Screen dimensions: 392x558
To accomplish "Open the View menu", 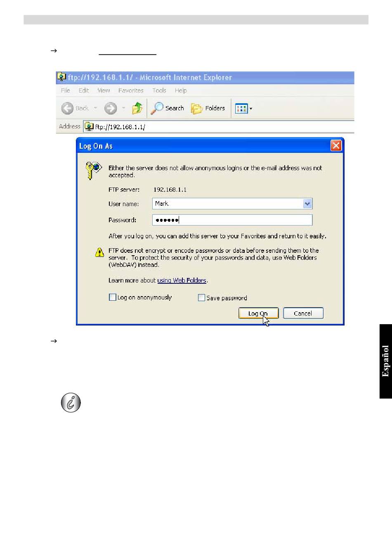I will [x=104, y=90].
